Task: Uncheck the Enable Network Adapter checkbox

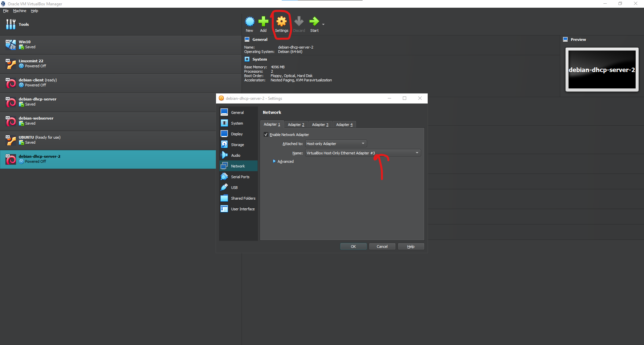Action: 266,135
